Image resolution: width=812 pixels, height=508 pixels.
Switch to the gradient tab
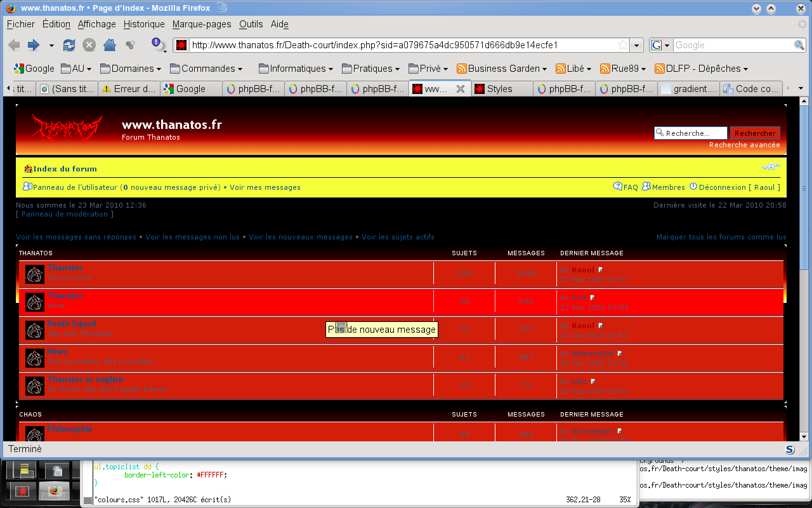pyautogui.click(x=688, y=89)
